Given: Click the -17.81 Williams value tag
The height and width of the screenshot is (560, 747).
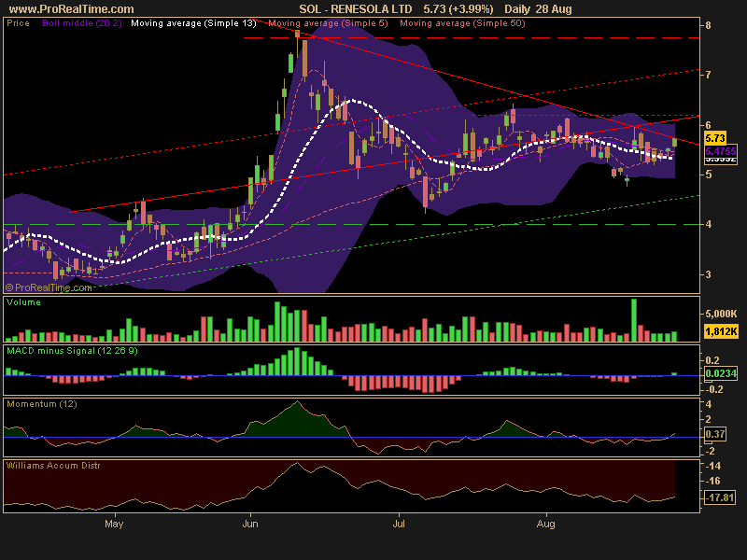Looking at the screenshot, I should pyautogui.click(x=719, y=497).
